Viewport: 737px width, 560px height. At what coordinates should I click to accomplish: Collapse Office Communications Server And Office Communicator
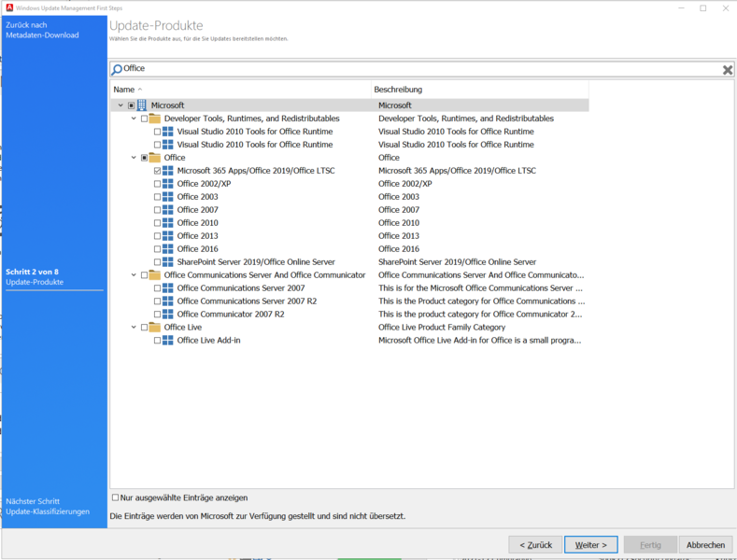[134, 275]
